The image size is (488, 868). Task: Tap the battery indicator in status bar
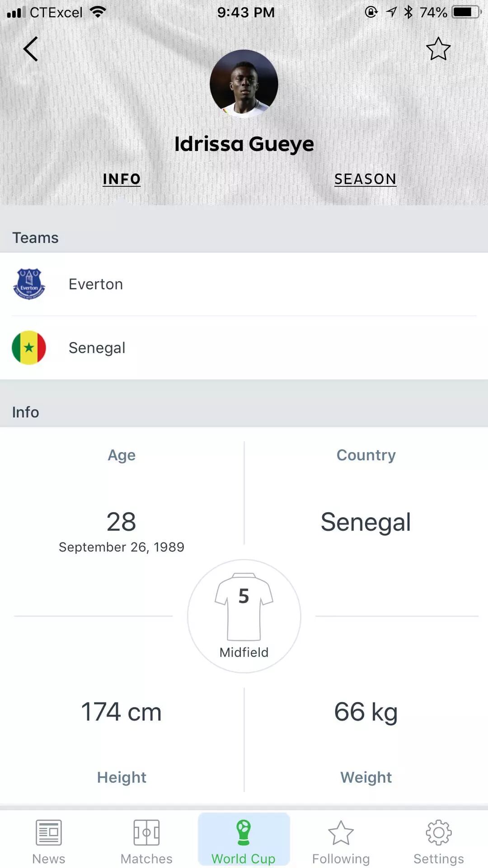coord(466,12)
